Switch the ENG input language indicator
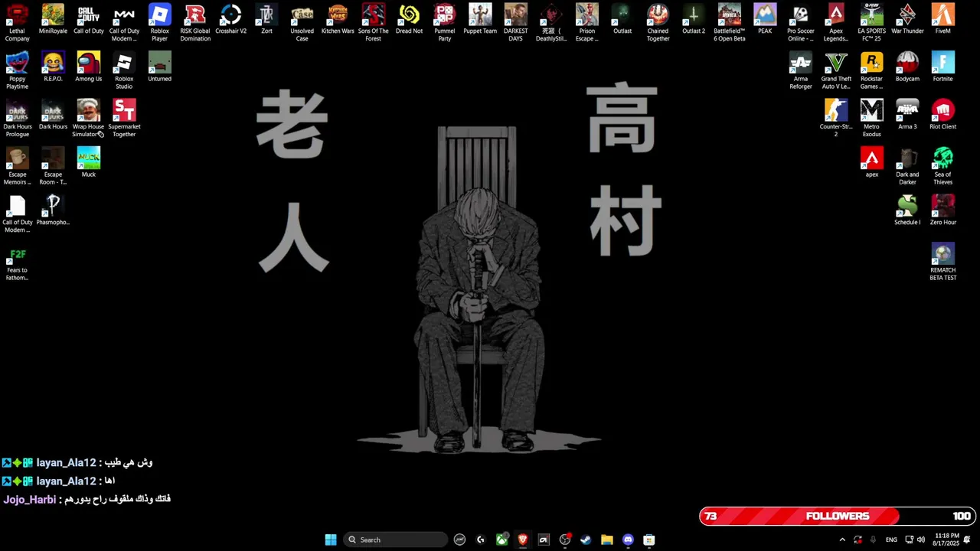The image size is (980, 551). pos(891,540)
